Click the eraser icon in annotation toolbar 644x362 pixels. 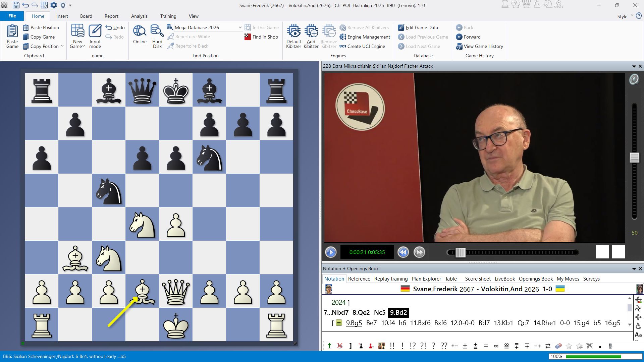coord(558,346)
